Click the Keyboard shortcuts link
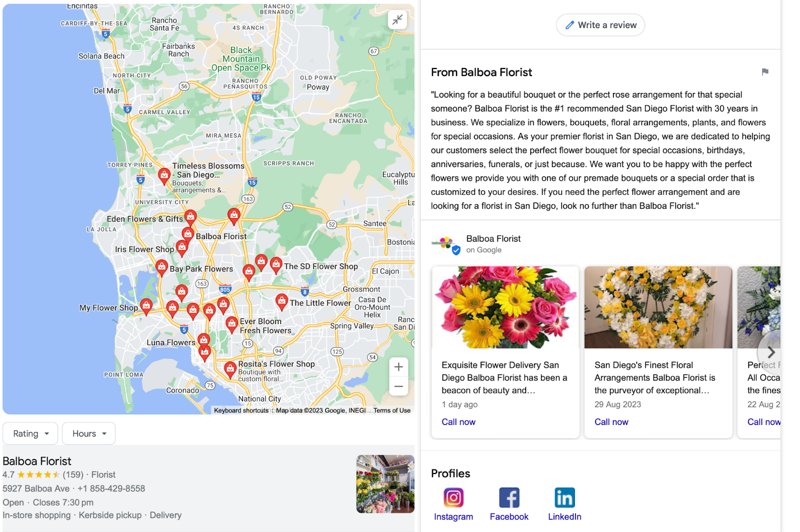Image resolution: width=800 pixels, height=532 pixels. [241, 410]
